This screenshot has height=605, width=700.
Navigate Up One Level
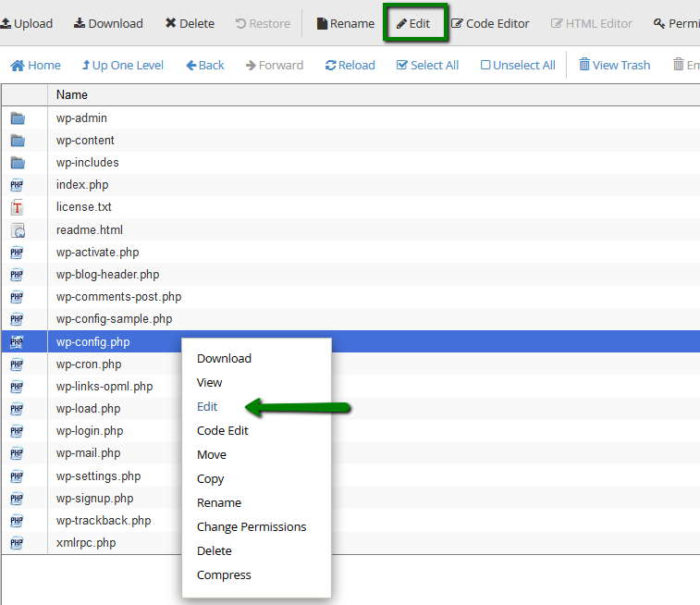[123, 65]
